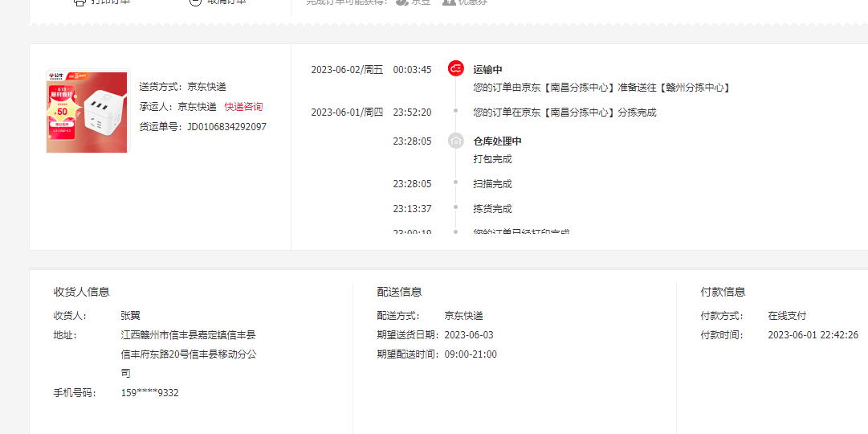868x434 pixels.
Task: Click the date 2023-06-02/周五
Action: (347, 69)
